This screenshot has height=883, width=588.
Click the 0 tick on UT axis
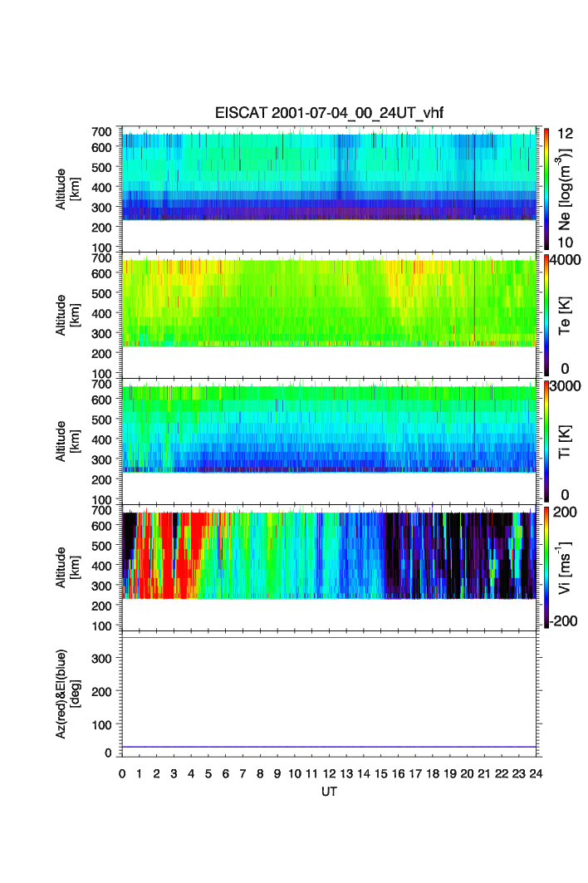[122, 773]
